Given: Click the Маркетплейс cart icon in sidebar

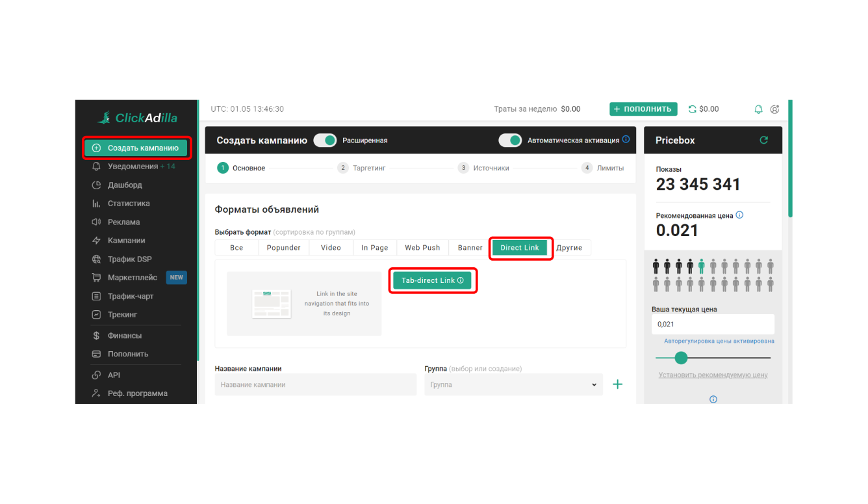Looking at the screenshot, I should 96,278.
